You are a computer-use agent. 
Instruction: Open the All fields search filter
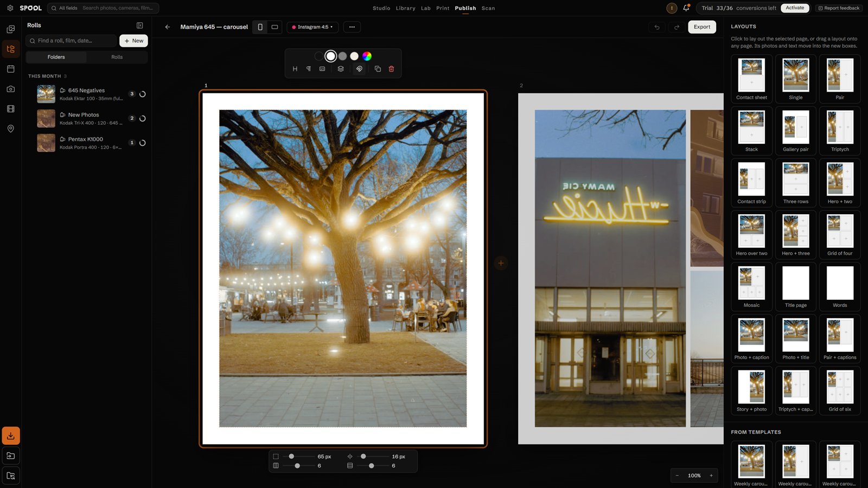click(65, 8)
